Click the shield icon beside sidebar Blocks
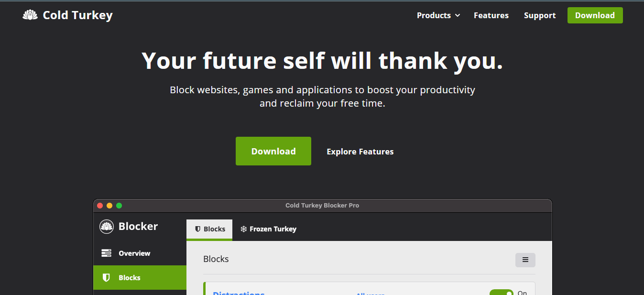The width and height of the screenshot is (644, 295). point(106,278)
